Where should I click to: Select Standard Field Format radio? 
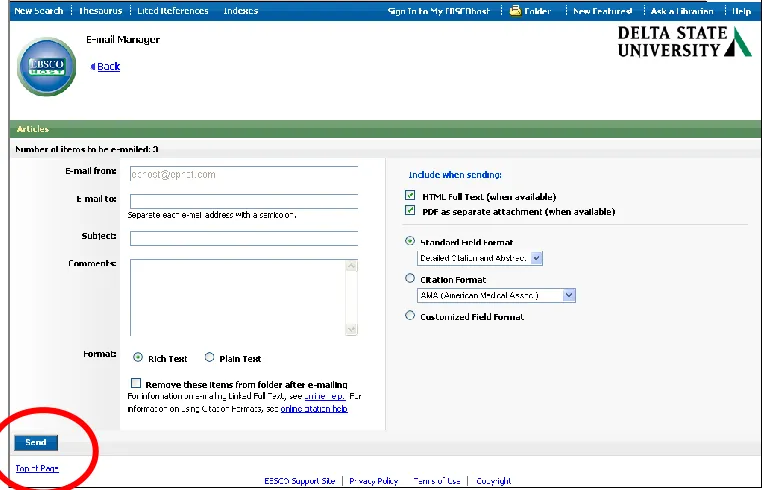pos(410,241)
